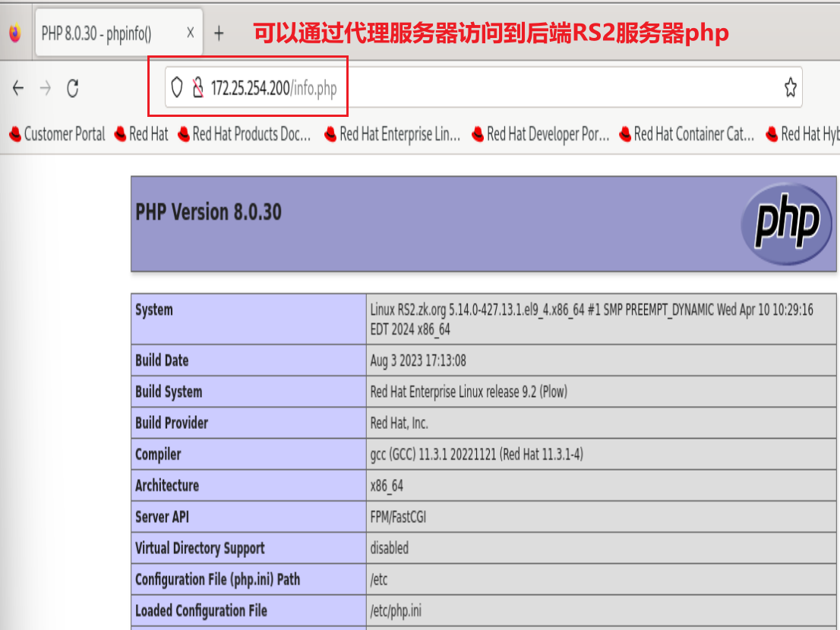
Task: Select the PHP 8.0.30 - phpinfo() tab
Action: (x=119, y=32)
